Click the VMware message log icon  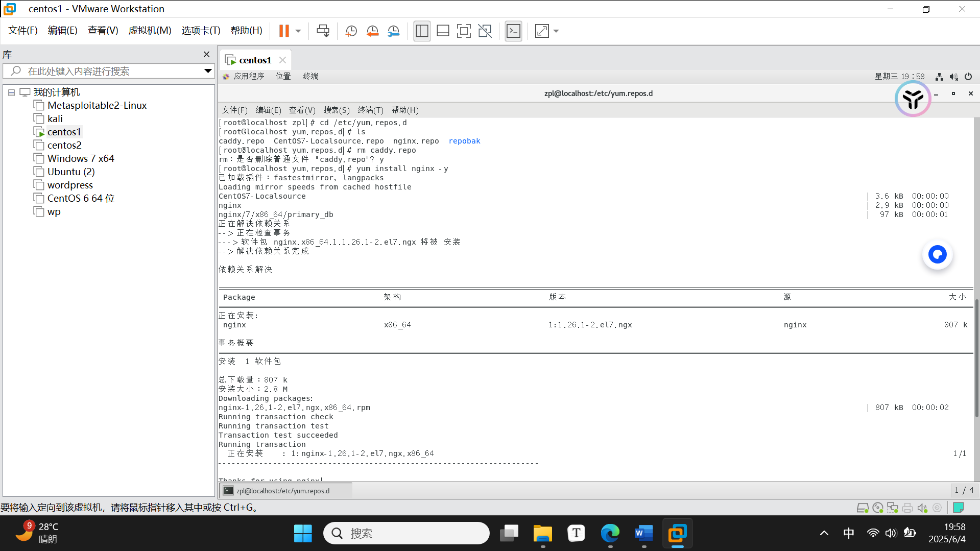tap(959, 508)
